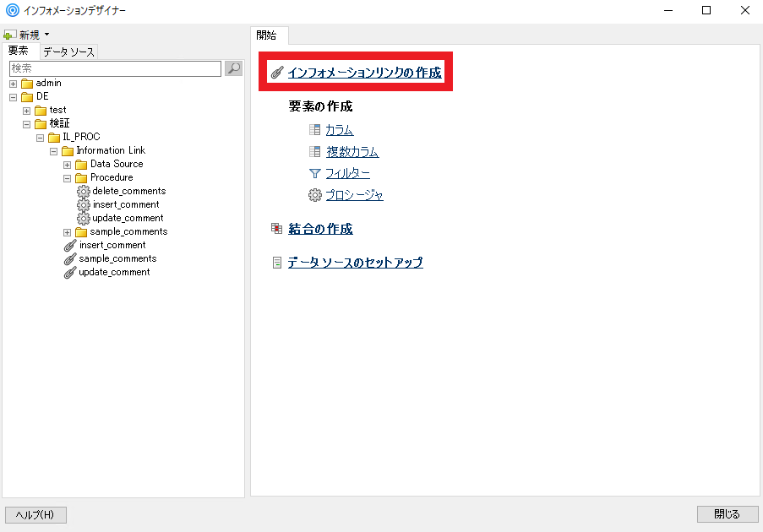The width and height of the screenshot is (763, 532).
Task: Expand the sample_comments folder node
Action: pos(67,232)
